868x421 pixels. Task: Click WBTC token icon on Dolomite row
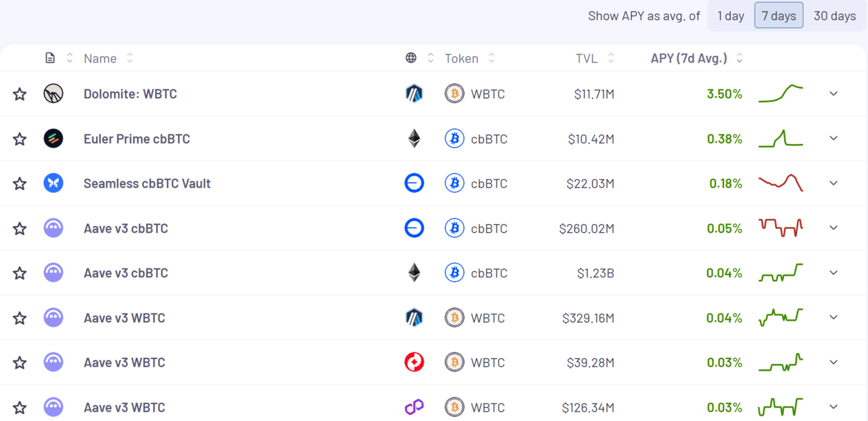click(x=455, y=93)
